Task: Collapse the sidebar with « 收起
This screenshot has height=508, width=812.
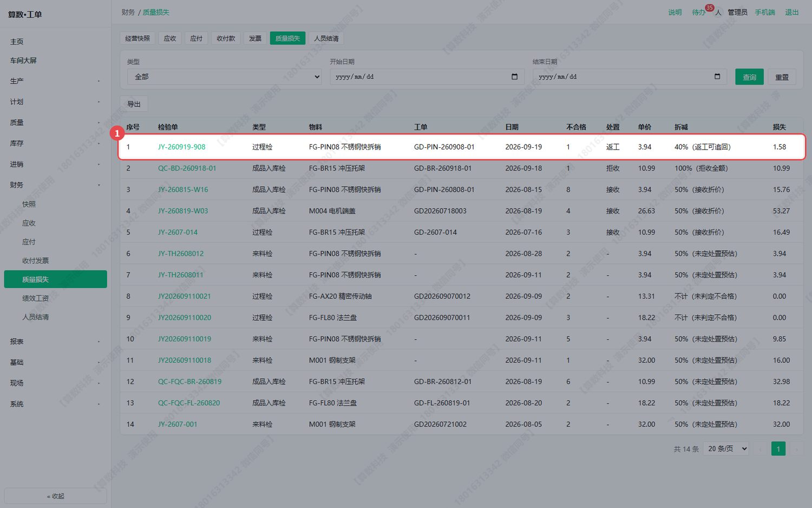Action: 55,496
